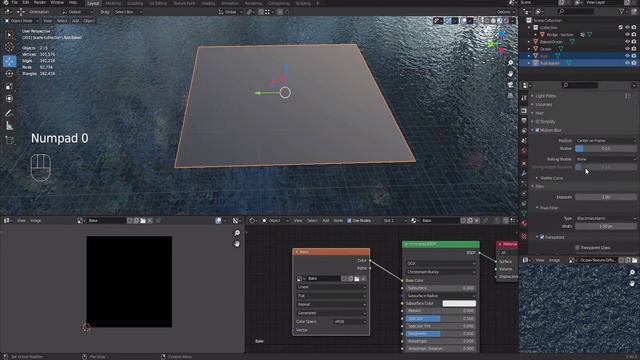This screenshot has width=640, height=360.
Task: Select the BakedOcean object in outliner
Action: pos(551,42)
